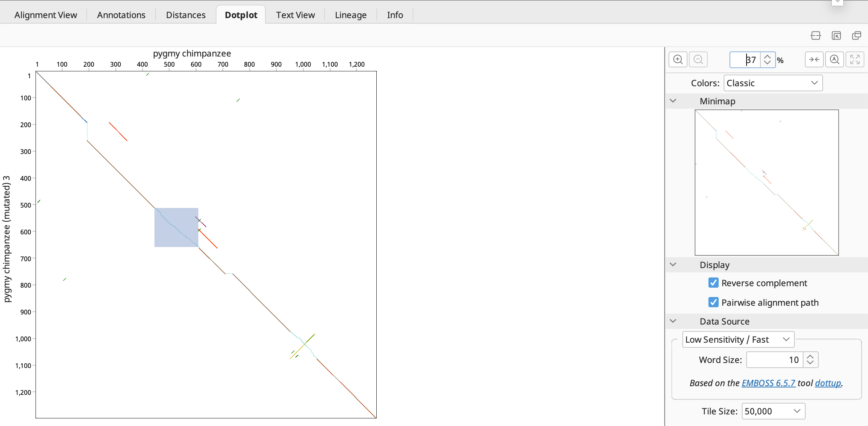Open viewer in new window icon
868x426 pixels.
pos(856,35)
